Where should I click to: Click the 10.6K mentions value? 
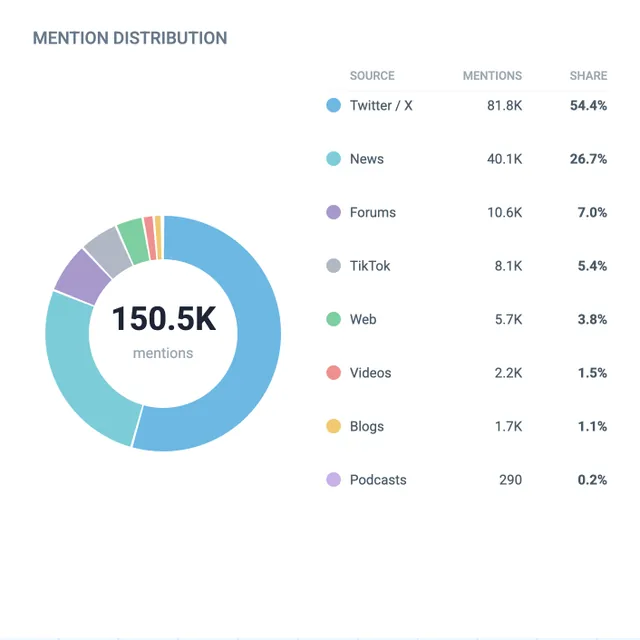(504, 212)
